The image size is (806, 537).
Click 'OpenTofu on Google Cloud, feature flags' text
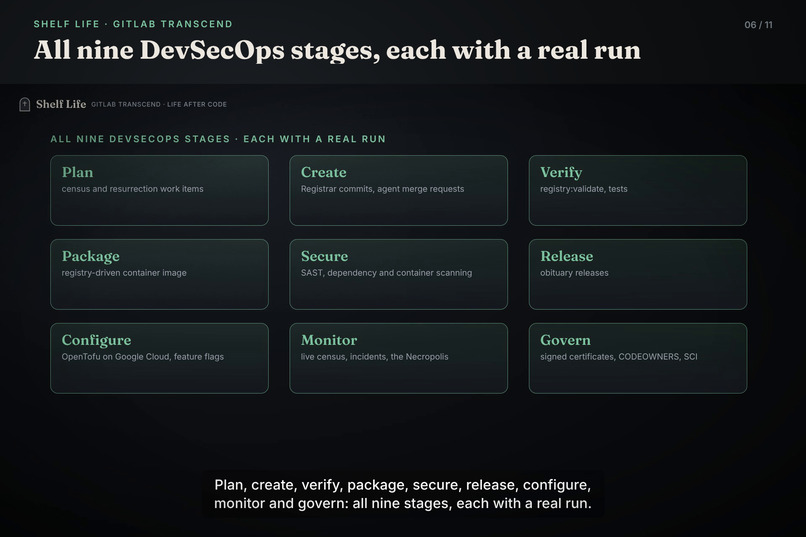coord(143,357)
